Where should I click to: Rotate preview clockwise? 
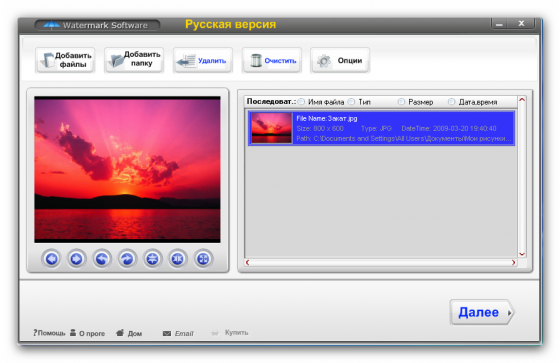point(127,259)
